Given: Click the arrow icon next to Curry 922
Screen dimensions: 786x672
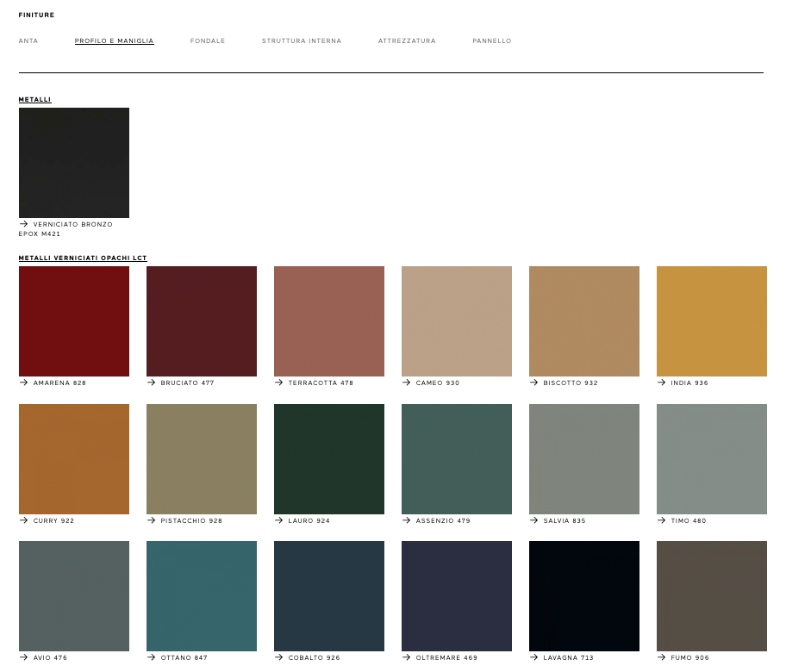Looking at the screenshot, I should 23,520.
